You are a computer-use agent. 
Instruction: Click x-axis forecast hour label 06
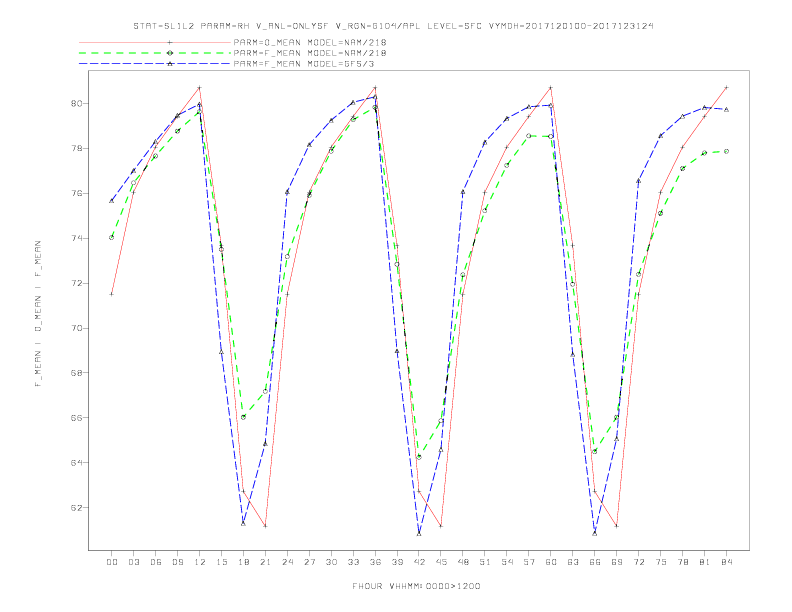click(x=156, y=562)
